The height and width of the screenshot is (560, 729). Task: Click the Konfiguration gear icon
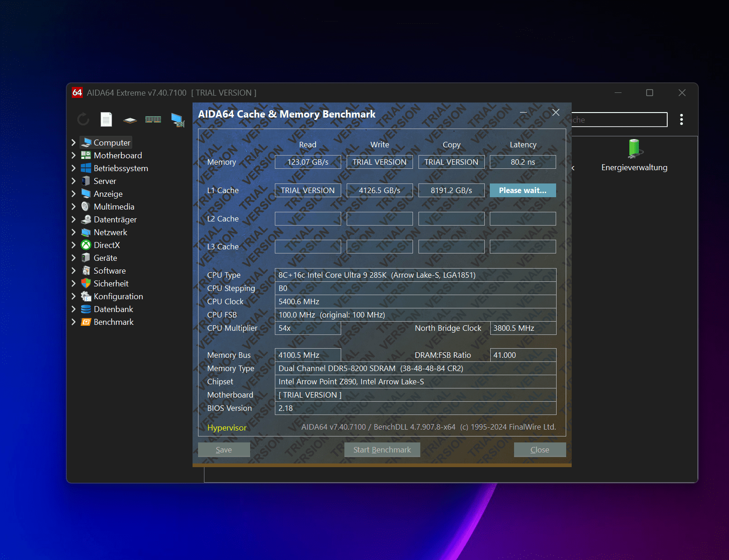(x=86, y=296)
